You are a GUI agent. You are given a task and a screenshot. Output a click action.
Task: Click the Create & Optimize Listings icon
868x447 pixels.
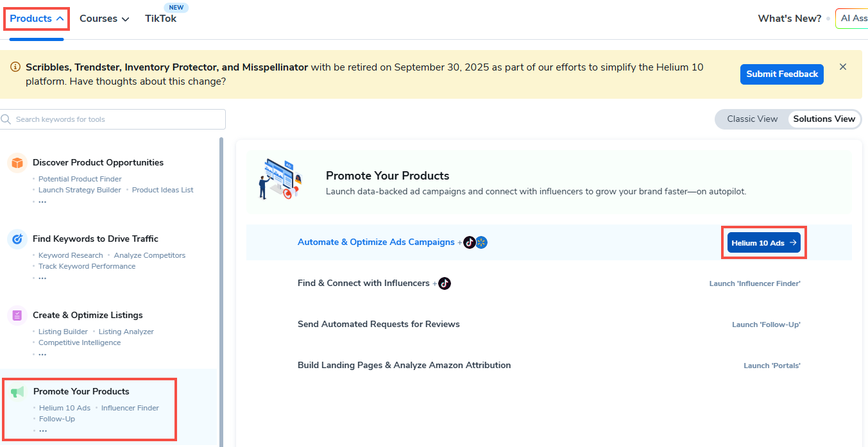(x=17, y=316)
